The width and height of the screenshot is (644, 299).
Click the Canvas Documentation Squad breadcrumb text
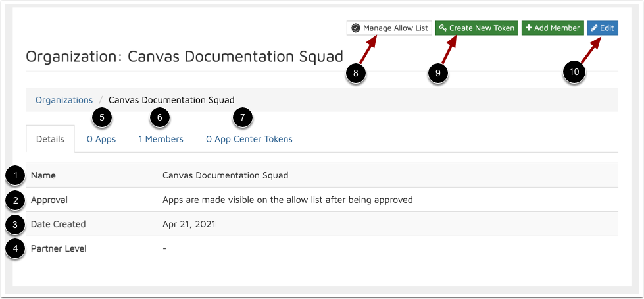171,100
